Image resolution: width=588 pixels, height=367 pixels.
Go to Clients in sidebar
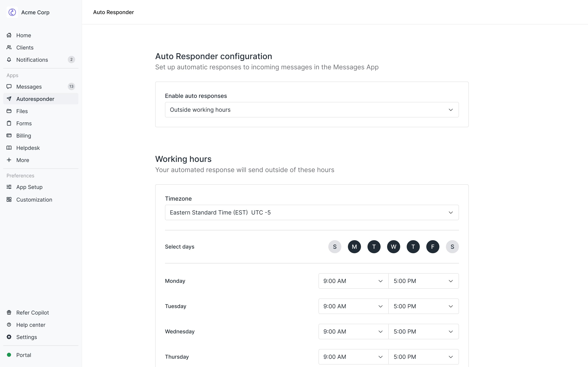[25, 48]
